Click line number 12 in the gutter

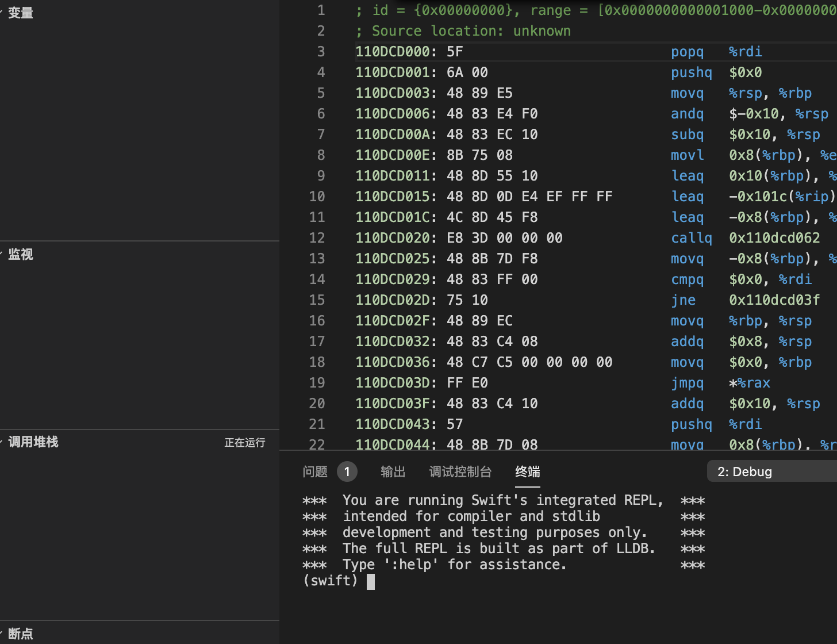click(317, 237)
